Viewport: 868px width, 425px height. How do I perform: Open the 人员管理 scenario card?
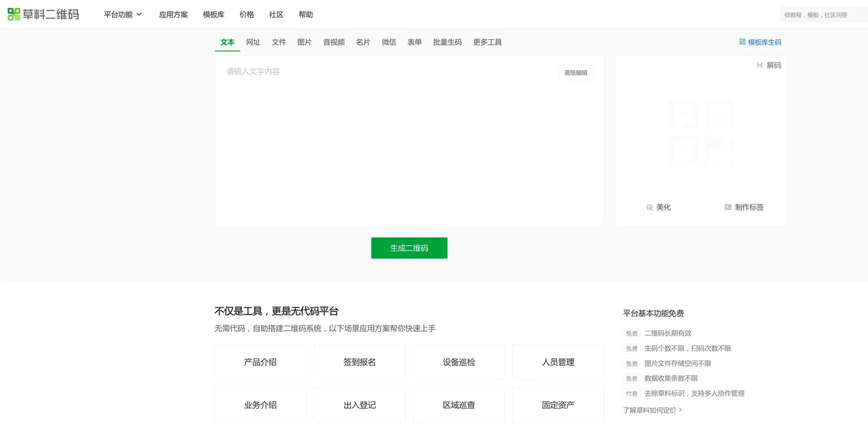click(x=558, y=362)
